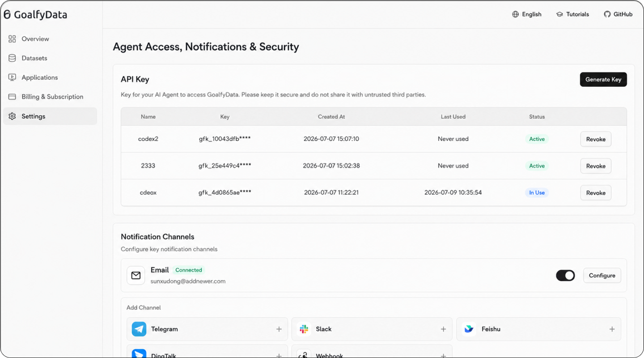Click the Connected badge next to Email
The height and width of the screenshot is (358, 644).
coord(189,270)
